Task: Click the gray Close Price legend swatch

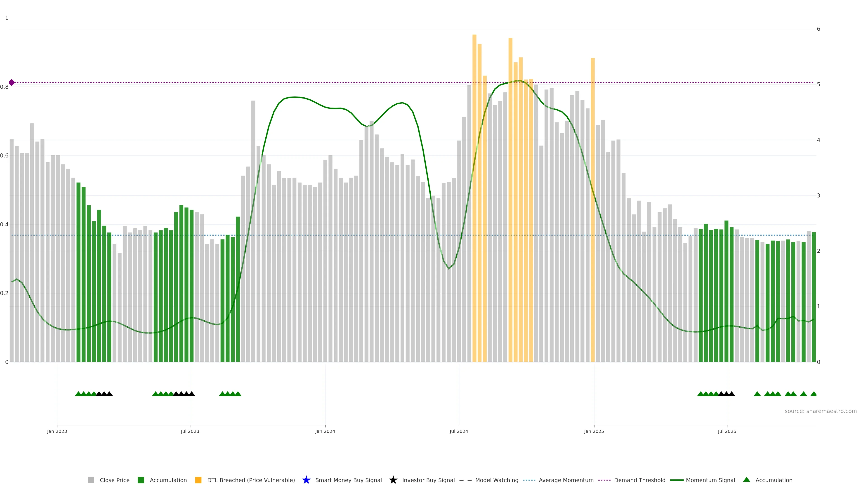Action: pyautogui.click(x=91, y=480)
